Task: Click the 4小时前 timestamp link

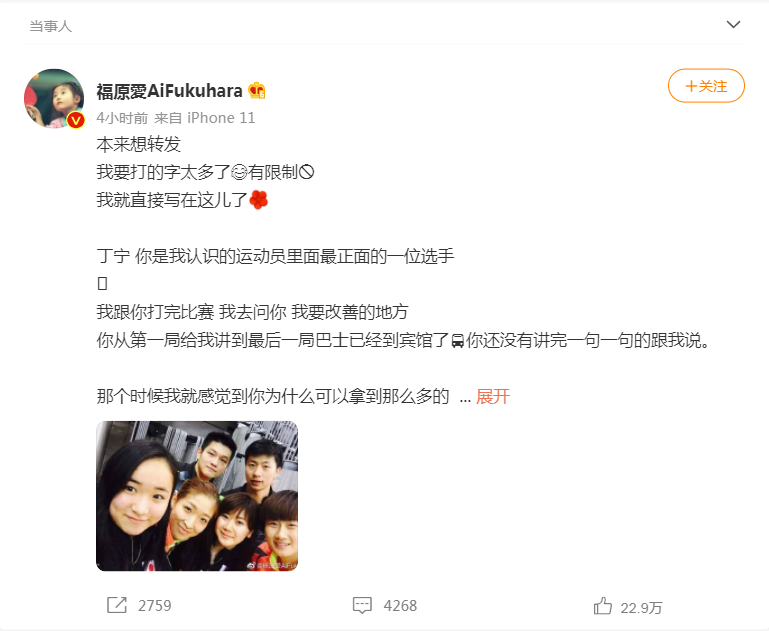Action: pos(122,118)
